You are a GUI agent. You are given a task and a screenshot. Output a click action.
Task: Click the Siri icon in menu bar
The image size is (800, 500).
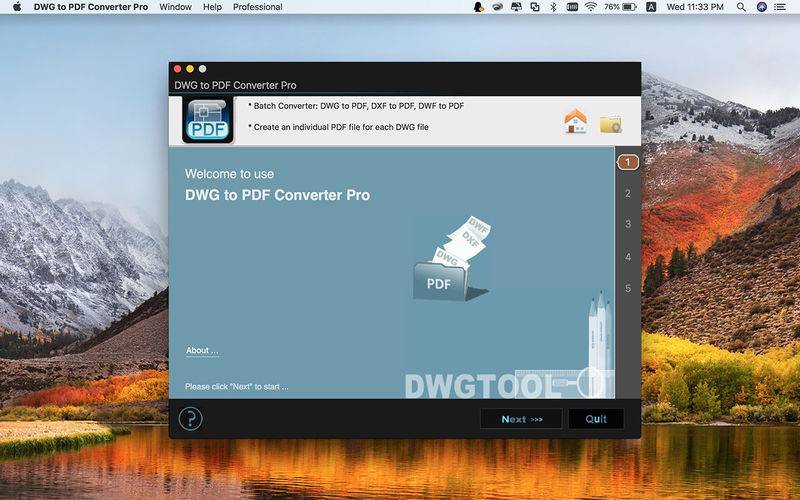pos(762,7)
